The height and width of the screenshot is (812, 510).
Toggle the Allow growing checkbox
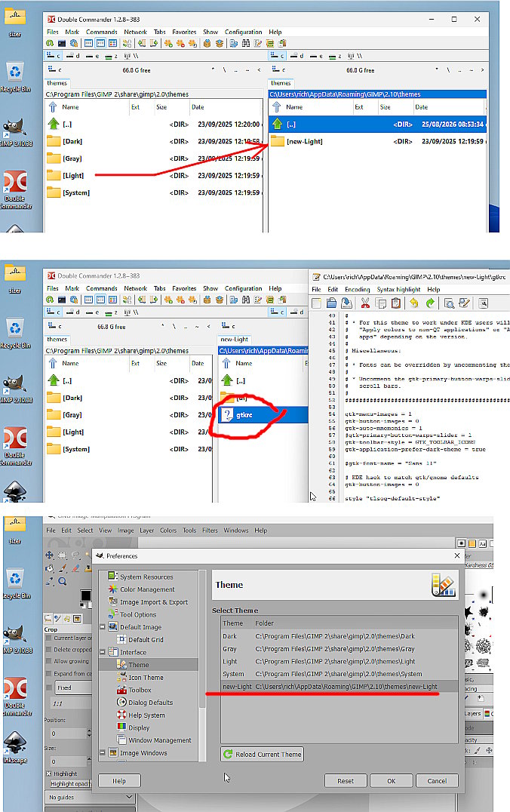point(49,661)
